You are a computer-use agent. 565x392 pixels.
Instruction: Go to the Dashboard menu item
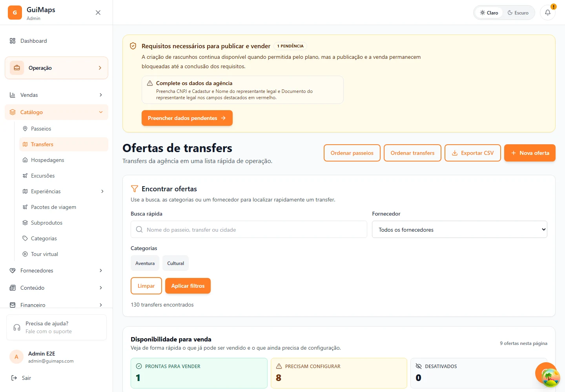tap(56, 41)
